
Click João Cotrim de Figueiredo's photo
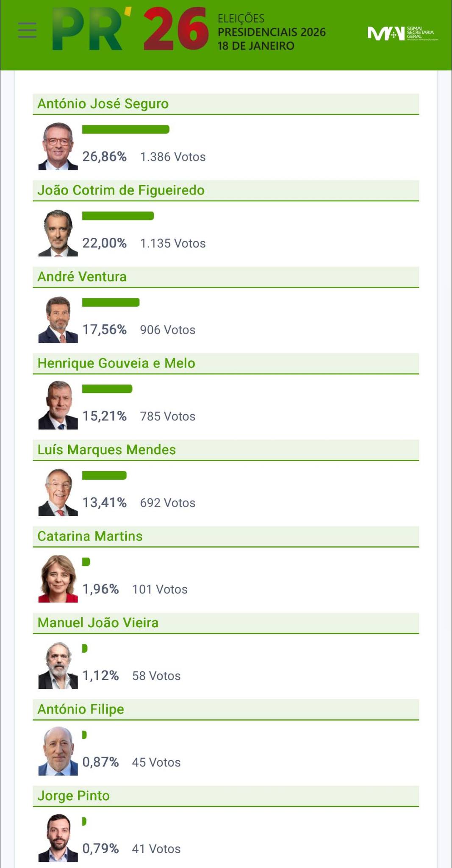click(x=58, y=233)
